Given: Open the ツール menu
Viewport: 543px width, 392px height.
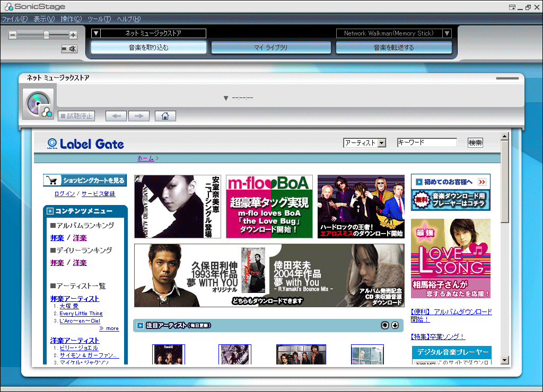Looking at the screenshot, I should (x=99, y=19).
